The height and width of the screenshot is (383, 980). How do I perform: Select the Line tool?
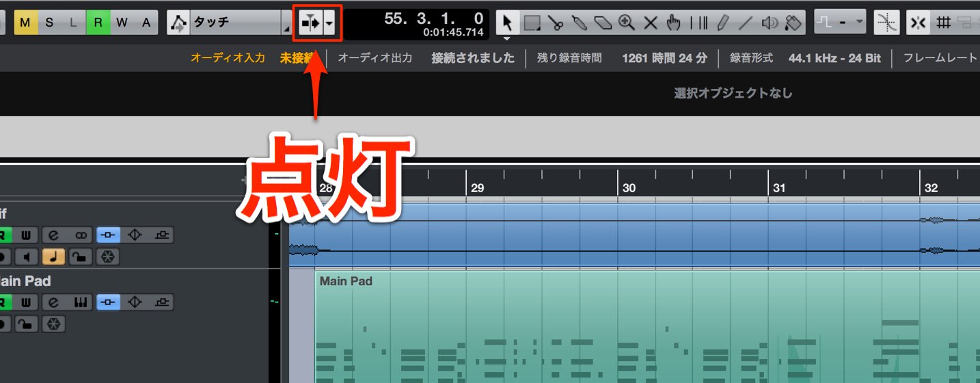pos(746,23)
